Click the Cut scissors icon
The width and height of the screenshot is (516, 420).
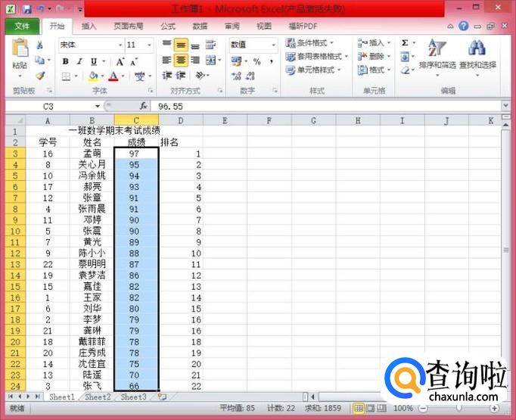40,45
